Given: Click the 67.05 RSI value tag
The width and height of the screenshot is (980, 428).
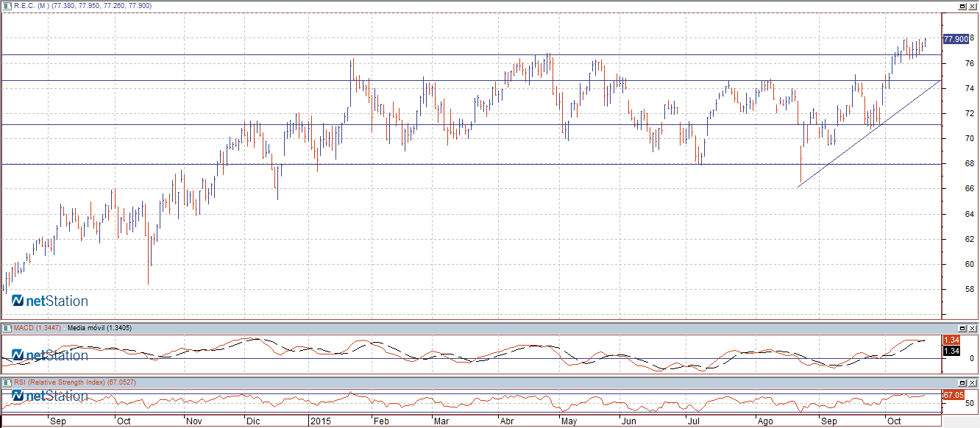Looking at the screenshot, I should pyautogui.click(x=953, y=395).
